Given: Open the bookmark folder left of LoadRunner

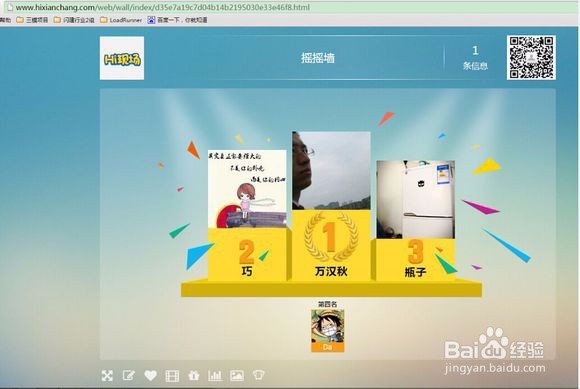Looking at the screenshot, I should 74,20.
